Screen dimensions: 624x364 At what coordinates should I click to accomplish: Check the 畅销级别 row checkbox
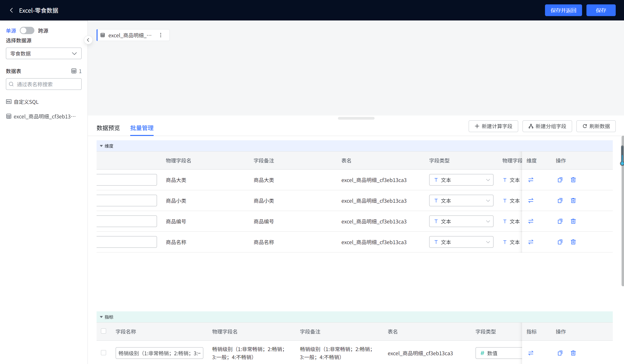coord(103,353)
